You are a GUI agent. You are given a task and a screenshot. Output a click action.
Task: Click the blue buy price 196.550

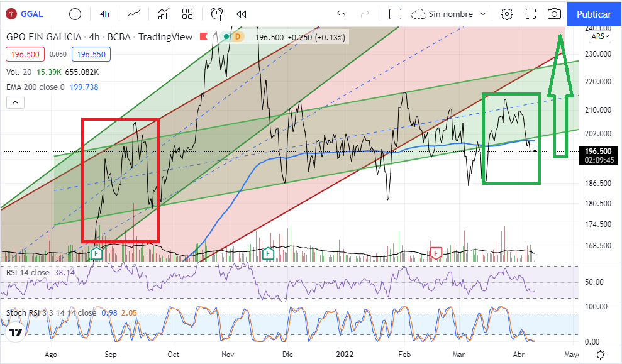coord(91,54)
